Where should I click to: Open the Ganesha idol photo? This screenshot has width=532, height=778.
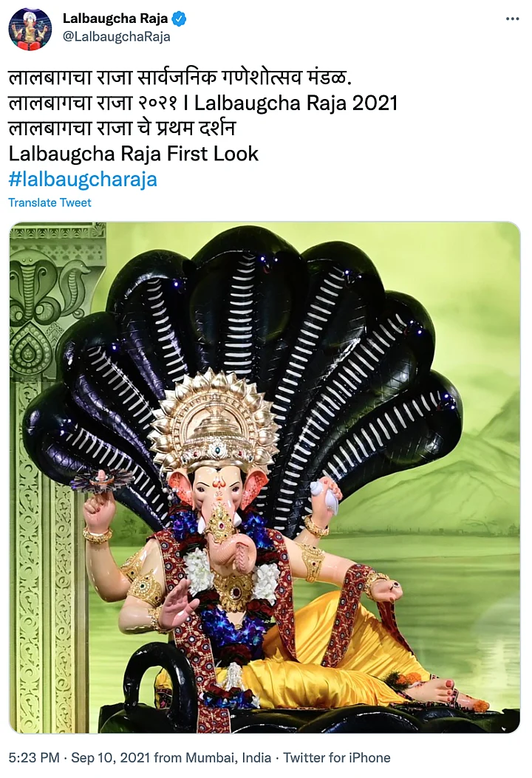(265, 477)
